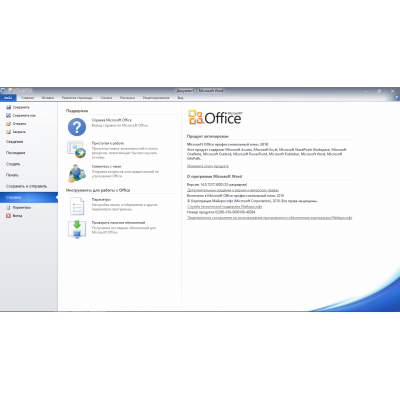Switch to the Главная (Home) tab
Viewport: 400px width, 400px height.
click(28, 98)
